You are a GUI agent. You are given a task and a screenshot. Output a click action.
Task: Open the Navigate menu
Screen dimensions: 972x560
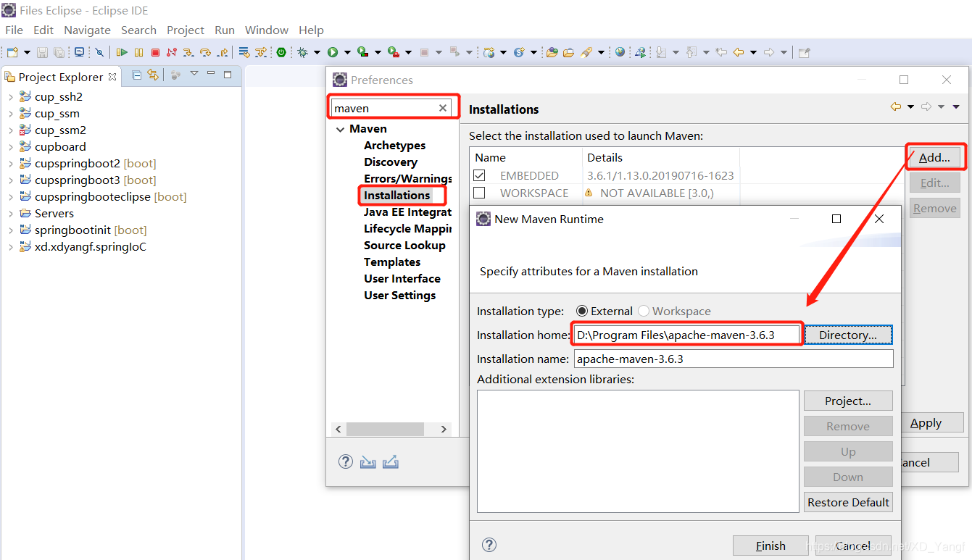(87, 30)
